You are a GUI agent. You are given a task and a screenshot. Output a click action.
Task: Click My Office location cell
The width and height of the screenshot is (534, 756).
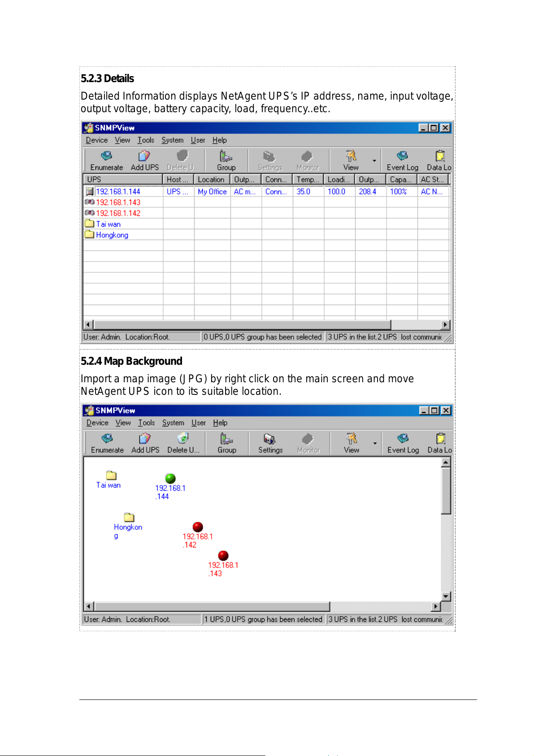pyautogui.click(x=213, y=192)
